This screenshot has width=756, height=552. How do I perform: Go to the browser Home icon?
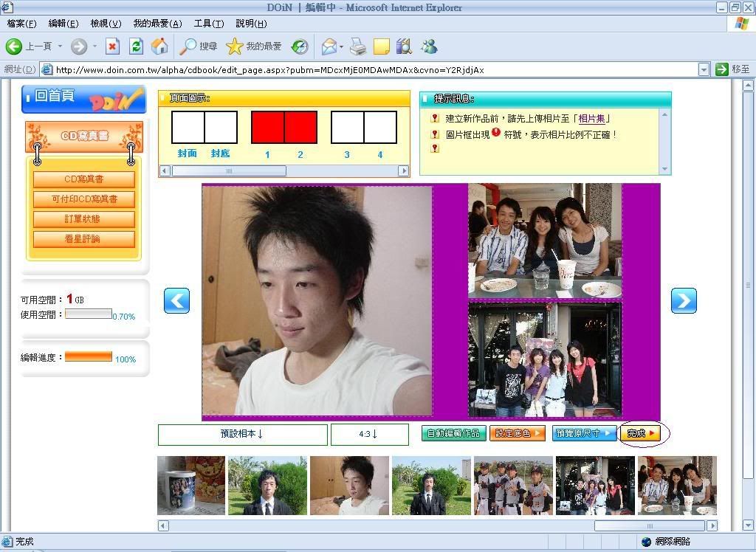click(159, 46)
